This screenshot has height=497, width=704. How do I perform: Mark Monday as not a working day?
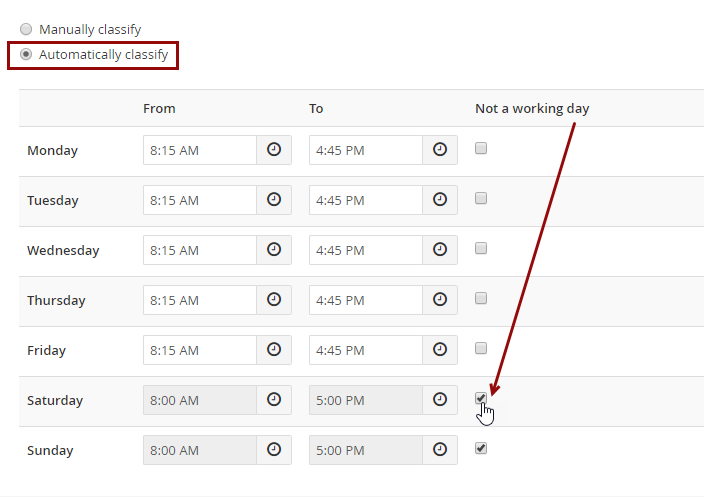[x=481, y=148]
